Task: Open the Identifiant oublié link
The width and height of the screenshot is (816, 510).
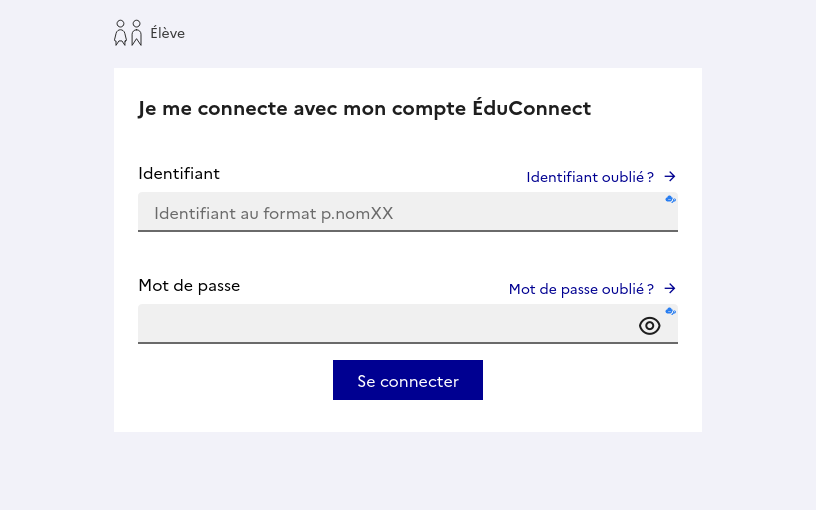Action: 590,177
